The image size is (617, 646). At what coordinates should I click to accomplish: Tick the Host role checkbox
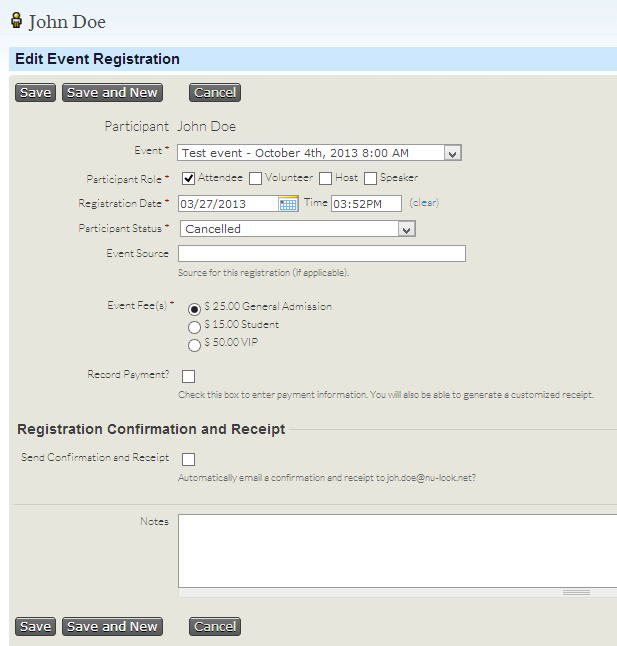tap(326, 179)
